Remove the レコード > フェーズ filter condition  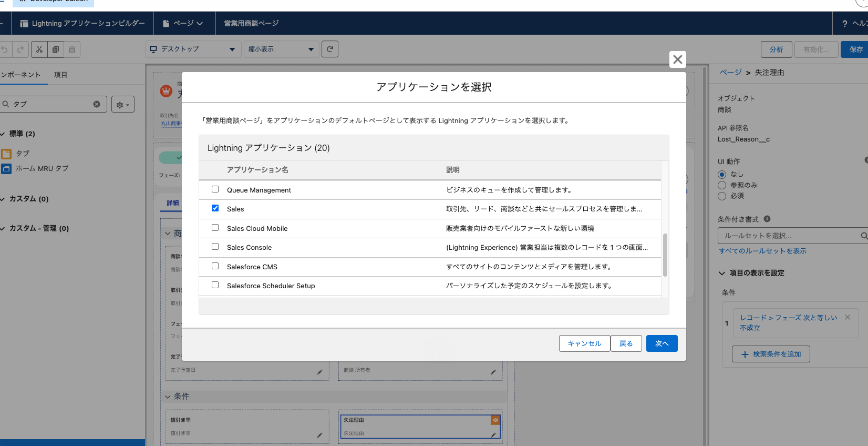pos(848,317)
